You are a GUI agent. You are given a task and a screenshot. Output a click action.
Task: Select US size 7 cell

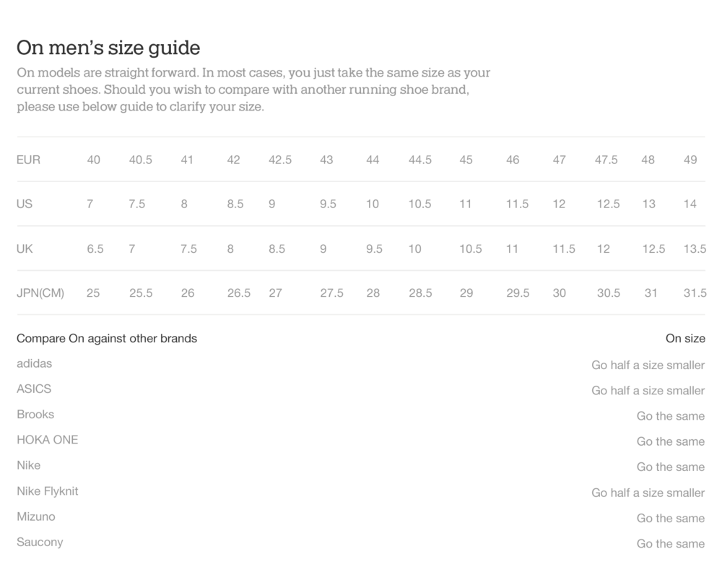[90, 204]
